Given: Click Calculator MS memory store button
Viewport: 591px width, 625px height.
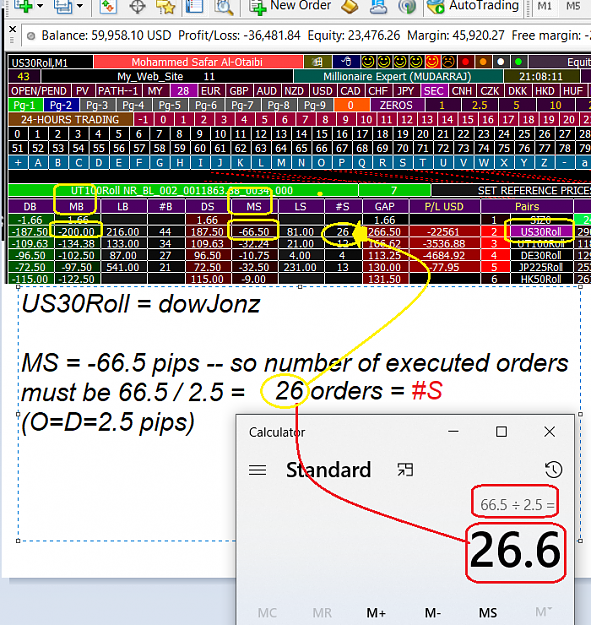Looking at the screenshot, I should [x=488, y=613].
